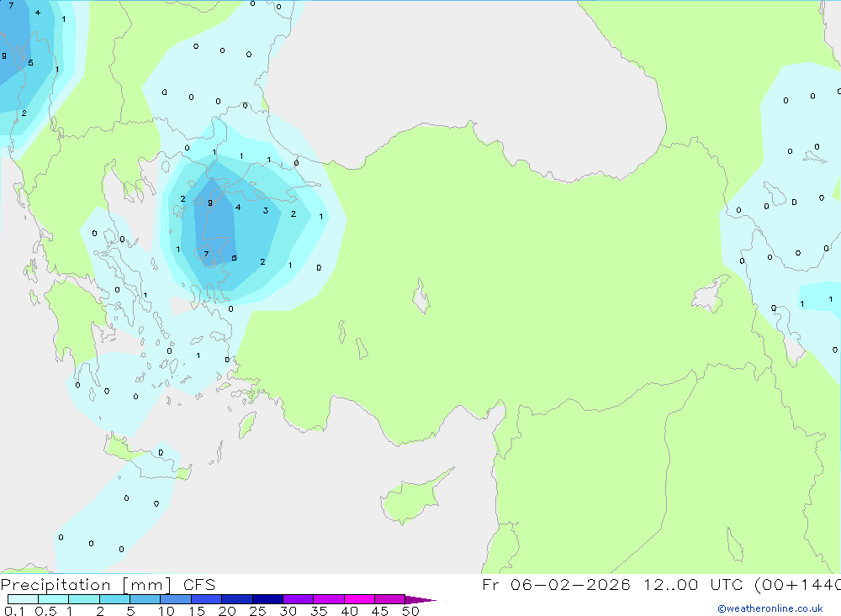The image size is (841, 616).
Task: Click the 'CFS' model label
Action: click(x=199, y=585)
